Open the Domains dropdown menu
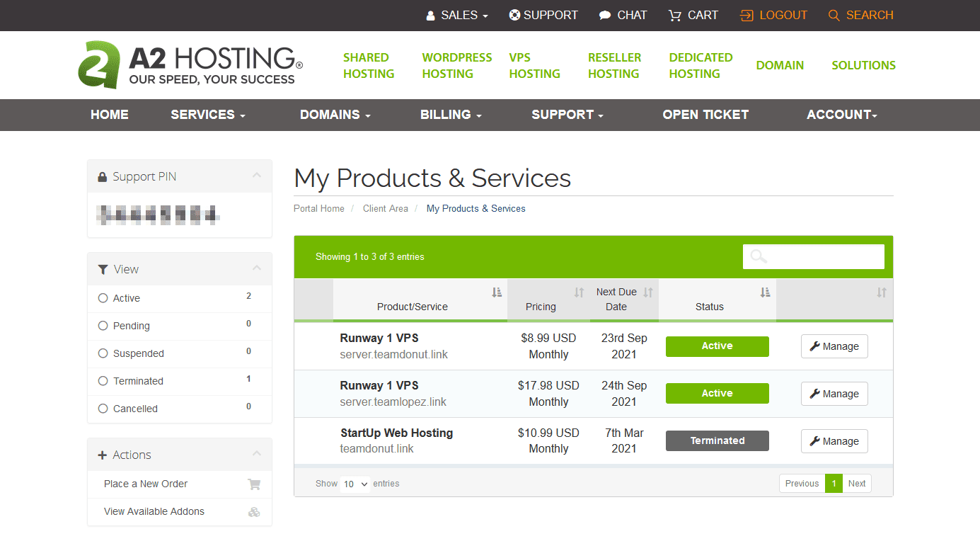This screenshot has height=546, width=980. tap(335, 115)
